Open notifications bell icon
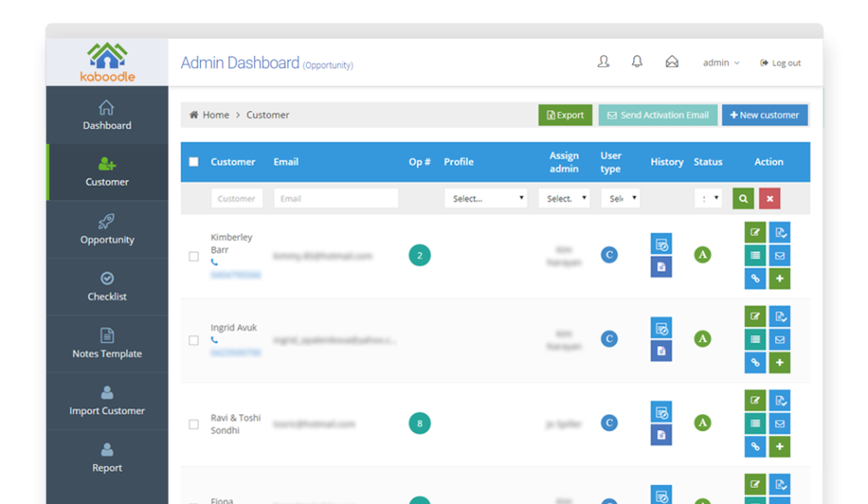 click(x=637, y=62)
